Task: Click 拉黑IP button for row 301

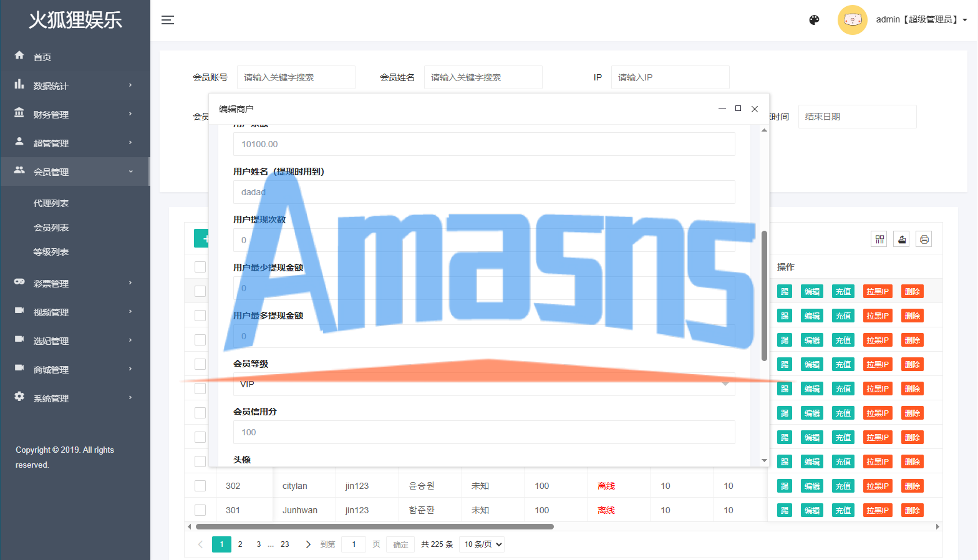Action: coord(878,510)
